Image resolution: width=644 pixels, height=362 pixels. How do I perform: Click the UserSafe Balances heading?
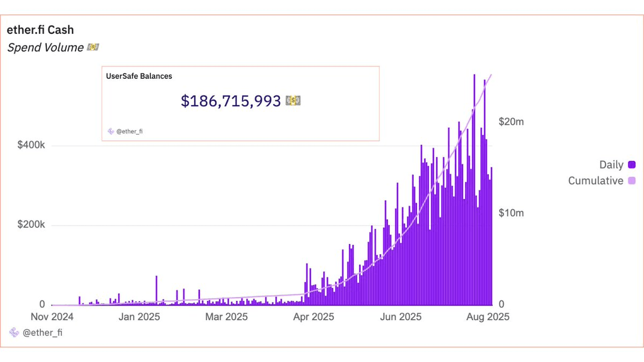click(x=139, y=76)
